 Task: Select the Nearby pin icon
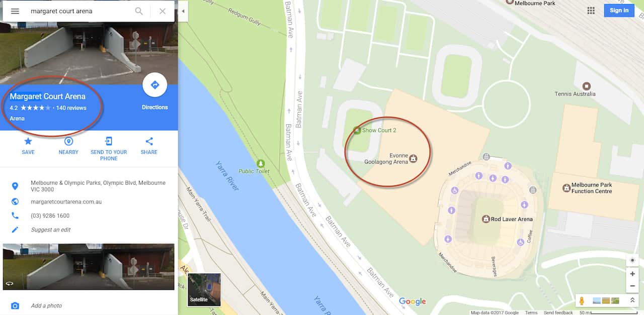tap(68, 141)
